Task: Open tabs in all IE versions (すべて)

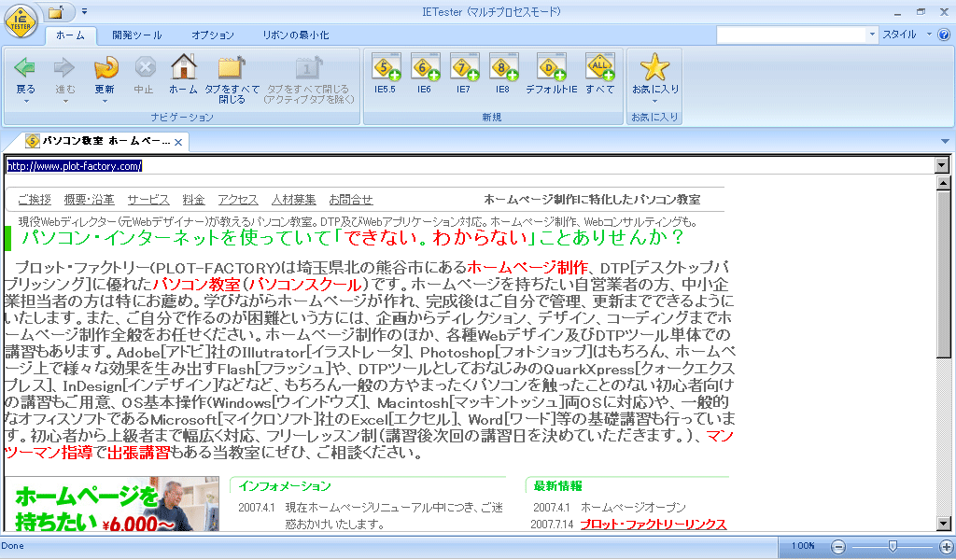Action: pyautogui.click(x=600, y=73)
